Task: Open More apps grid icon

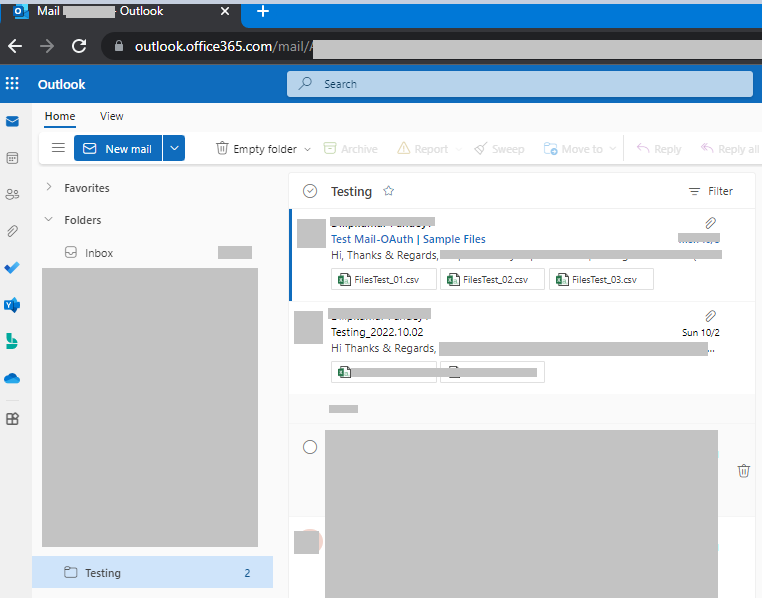Action: [x=12, y=419]
